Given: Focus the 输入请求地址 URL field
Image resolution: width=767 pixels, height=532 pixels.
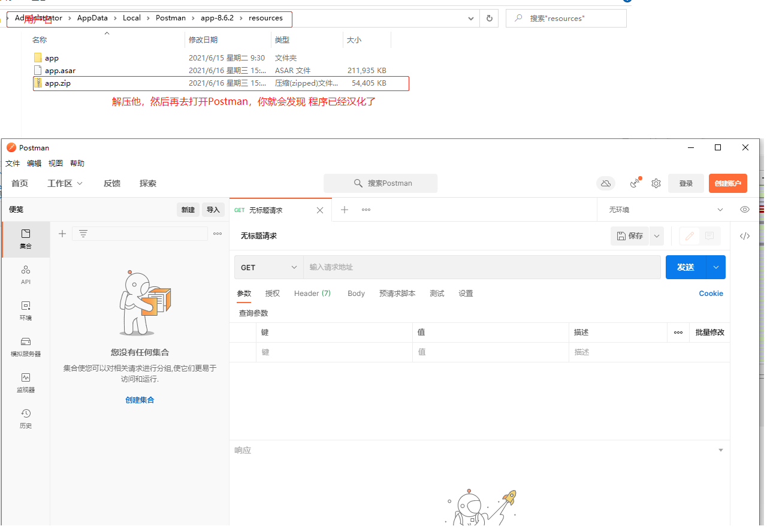Looking at the screenshot, I should (482, 267).
